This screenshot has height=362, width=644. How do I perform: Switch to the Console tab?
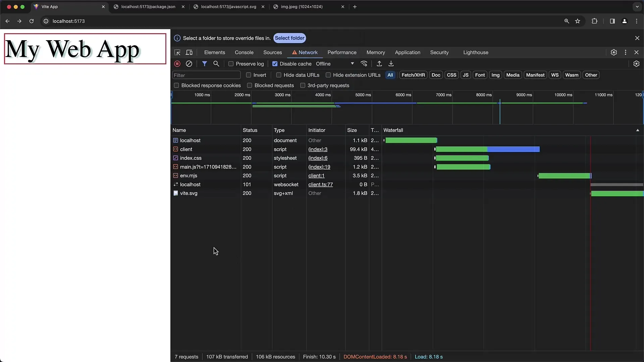(244, 52)
